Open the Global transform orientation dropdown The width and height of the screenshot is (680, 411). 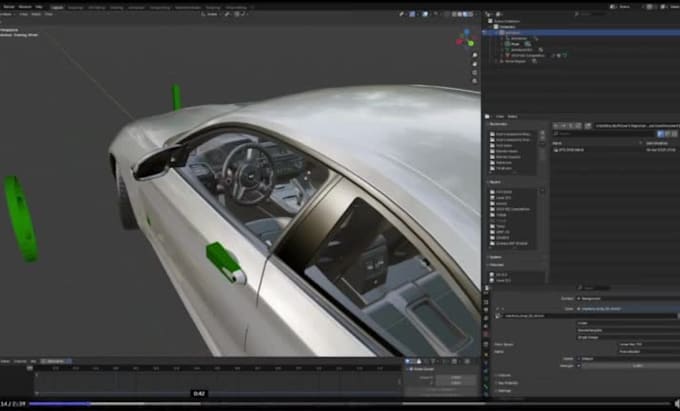211,14
